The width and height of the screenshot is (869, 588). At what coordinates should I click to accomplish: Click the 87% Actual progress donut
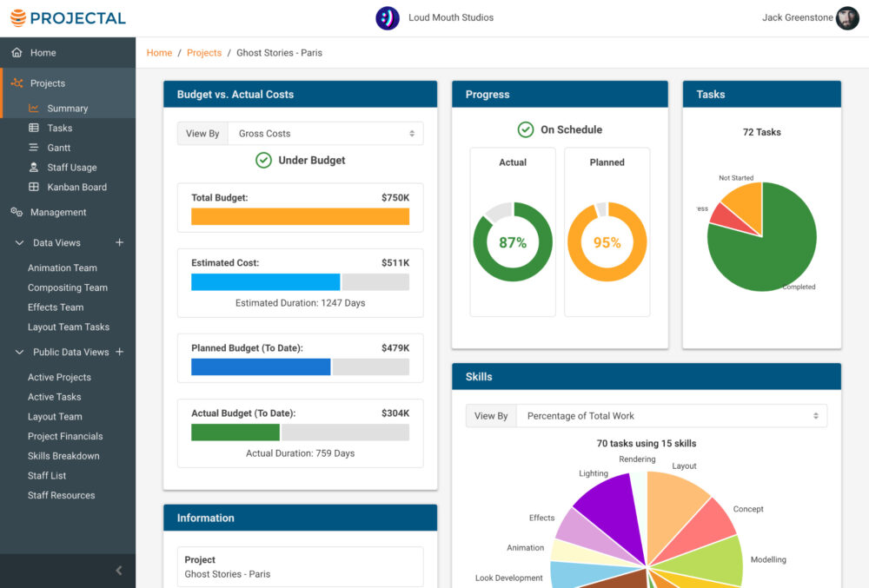tap(513, 242)
